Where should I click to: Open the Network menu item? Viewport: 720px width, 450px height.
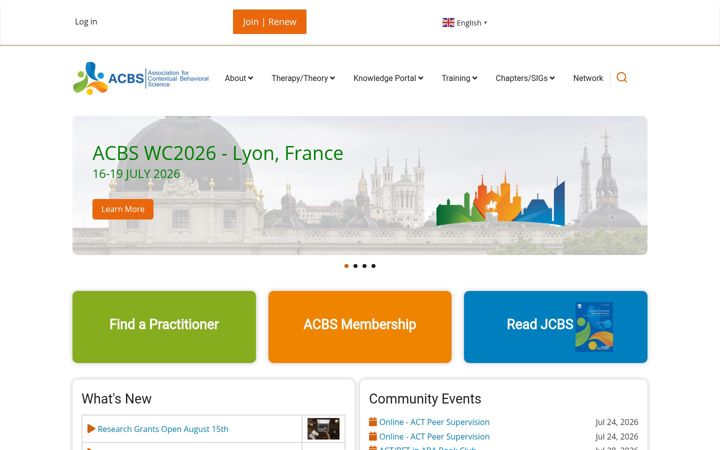coord(588,78)
